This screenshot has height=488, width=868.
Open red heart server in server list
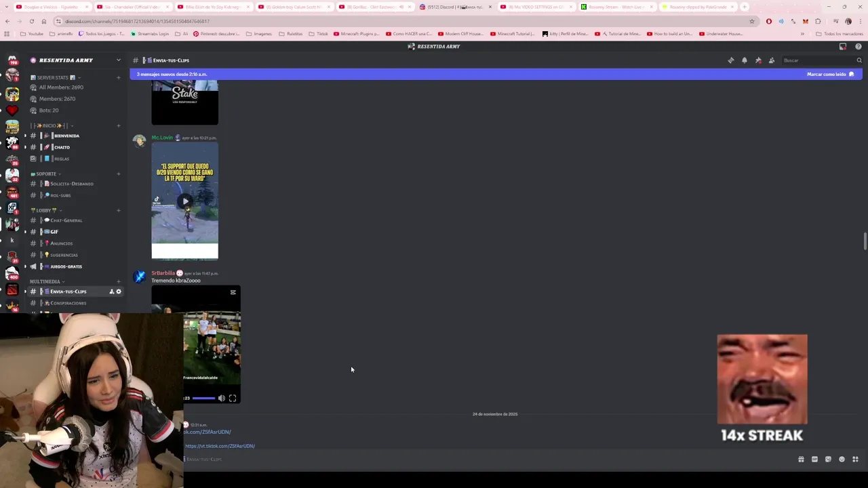pyautogui.click(x=12, y=110)
